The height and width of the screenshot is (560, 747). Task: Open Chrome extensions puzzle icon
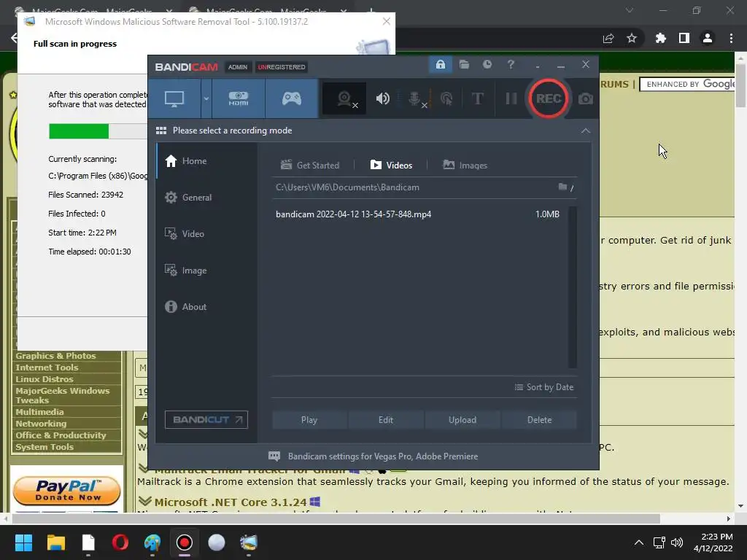(x=661, y=38)
